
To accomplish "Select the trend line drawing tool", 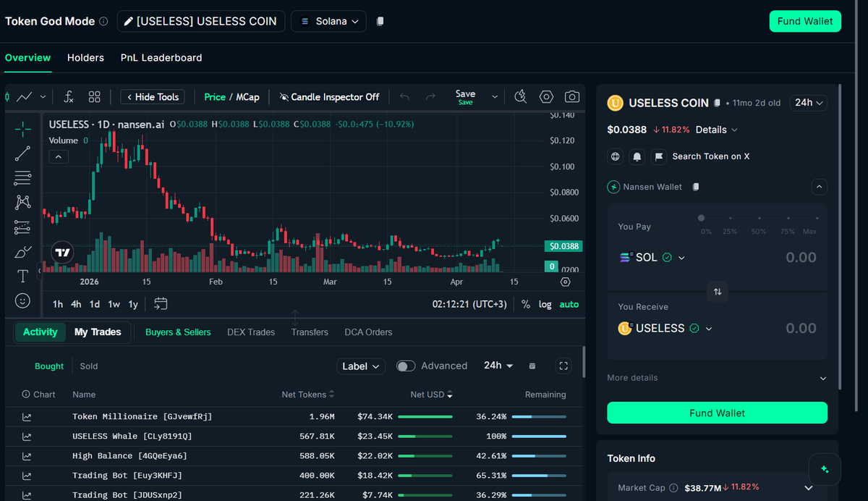I will [22, 153].
